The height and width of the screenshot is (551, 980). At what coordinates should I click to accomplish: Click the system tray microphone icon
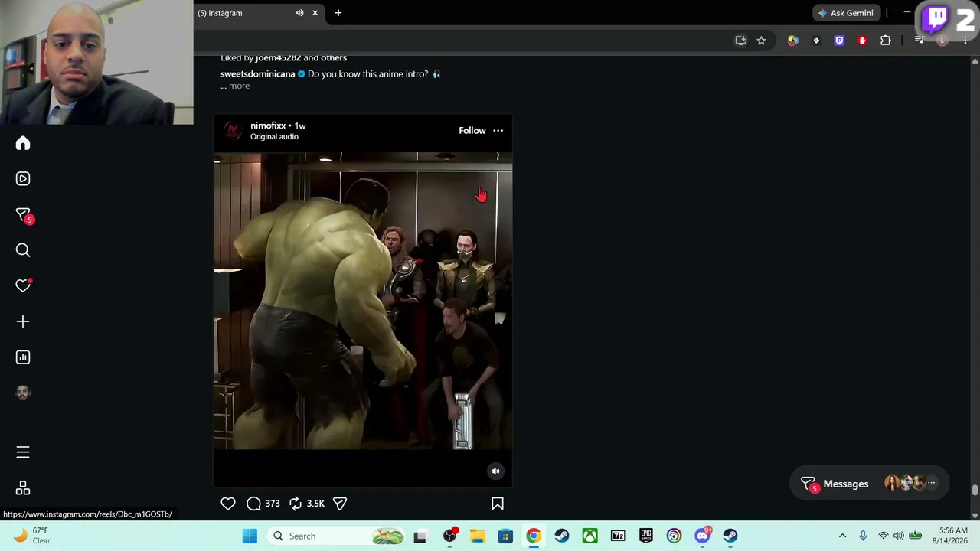[x=863, y=536]
